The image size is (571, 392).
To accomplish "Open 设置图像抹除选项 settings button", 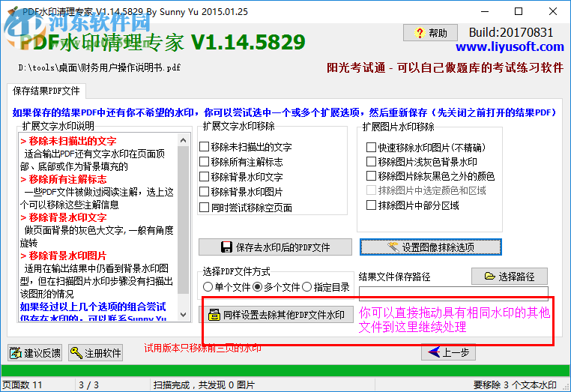I will (x=430, y=247).
